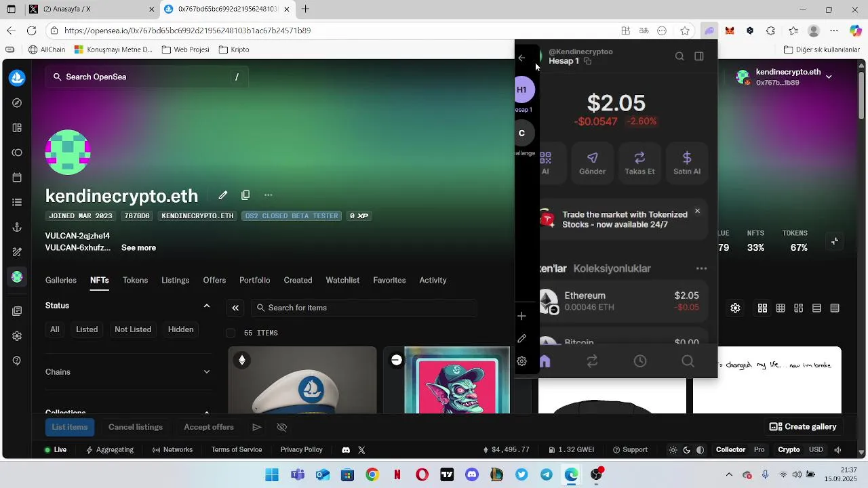The width and height of the screenshot is (868, 488).
Task: Open wallet tokens list ellipsis menu
Action: tap(701, 269)
